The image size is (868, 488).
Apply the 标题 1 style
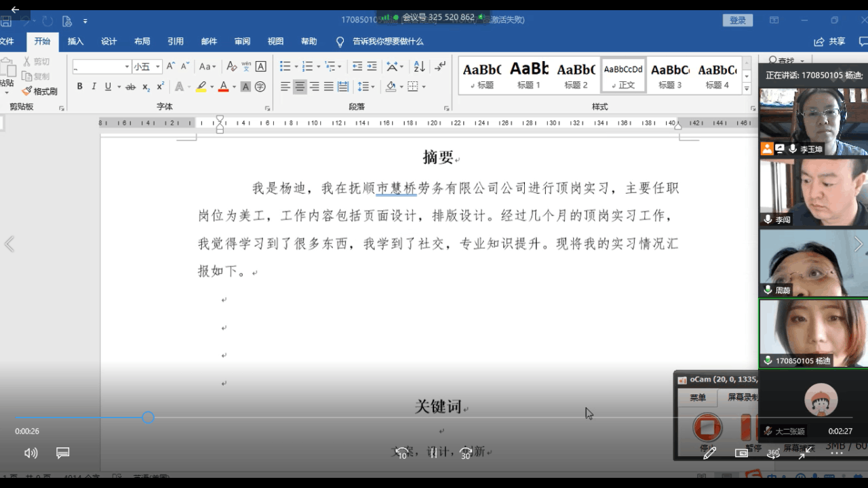(x=529, y=75)
